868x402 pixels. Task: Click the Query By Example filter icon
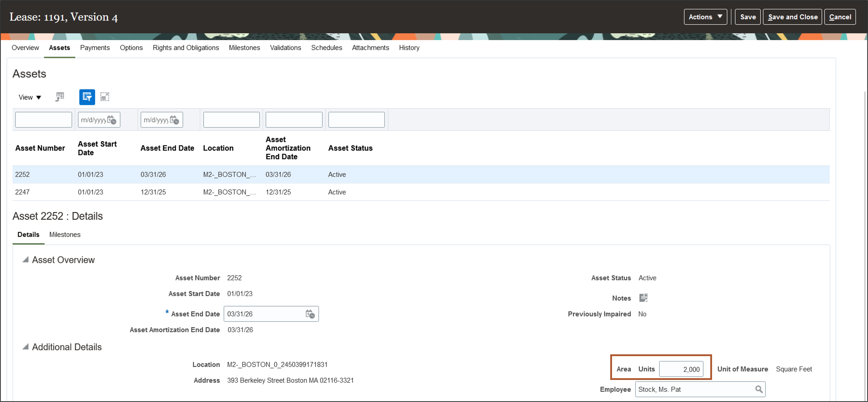point(87,97)
